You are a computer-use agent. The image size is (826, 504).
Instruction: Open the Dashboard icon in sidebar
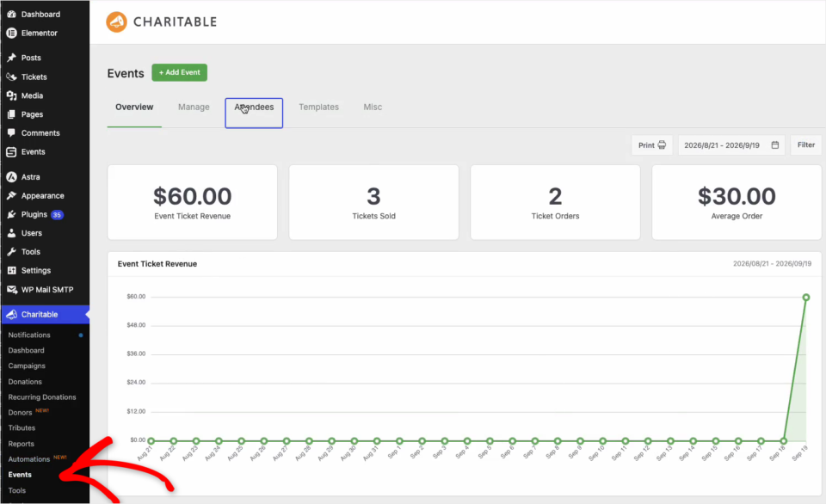(x=11, y=15)
